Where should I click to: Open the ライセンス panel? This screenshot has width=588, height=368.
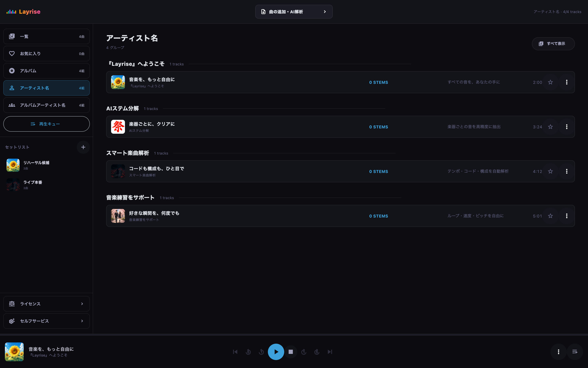click(x=46, y=304)
